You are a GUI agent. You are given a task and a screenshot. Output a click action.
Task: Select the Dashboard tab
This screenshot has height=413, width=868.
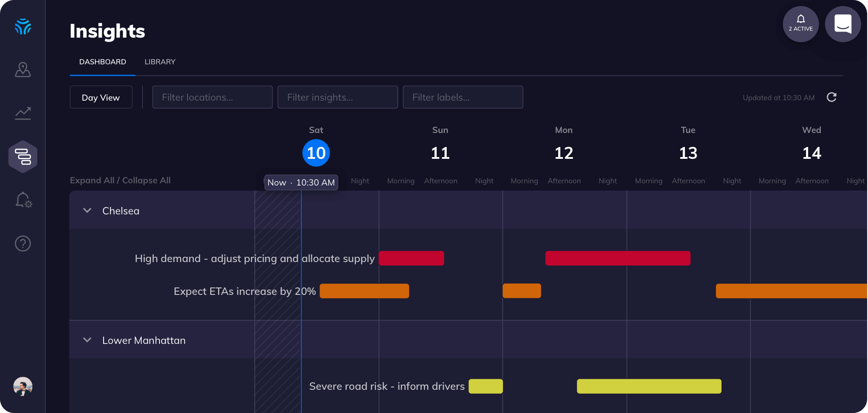pos(102,62)
